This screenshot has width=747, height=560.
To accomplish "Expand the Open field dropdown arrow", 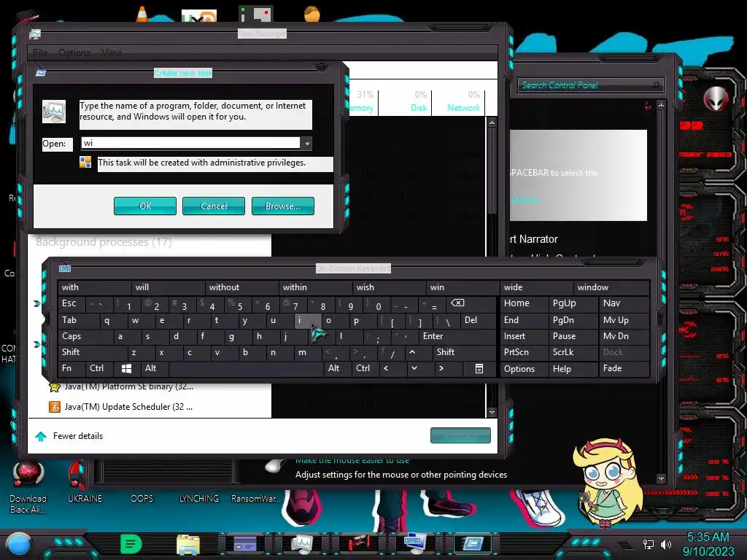I will 307,144.
